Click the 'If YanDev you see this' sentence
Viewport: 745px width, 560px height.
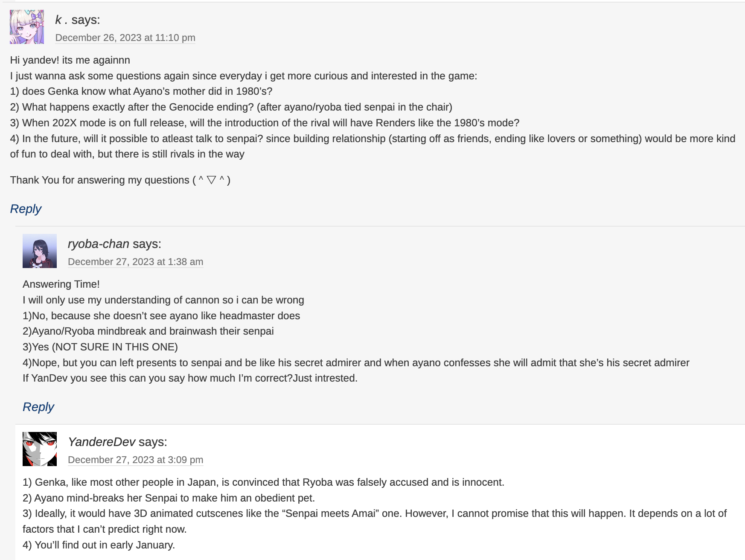coord(190,378)
